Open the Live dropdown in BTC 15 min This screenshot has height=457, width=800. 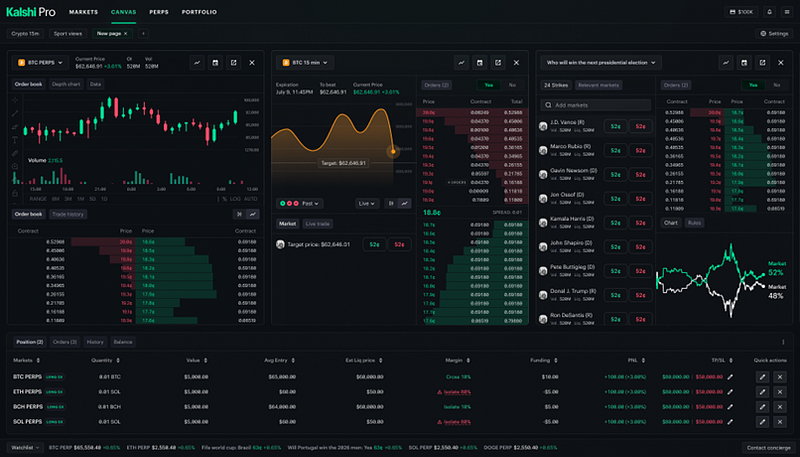[x=367, y=204]
